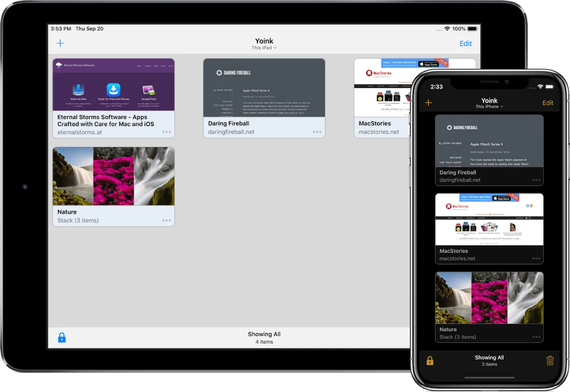
Task: Tap 'Showing All' filter on the iPhone
Action: 489,357
